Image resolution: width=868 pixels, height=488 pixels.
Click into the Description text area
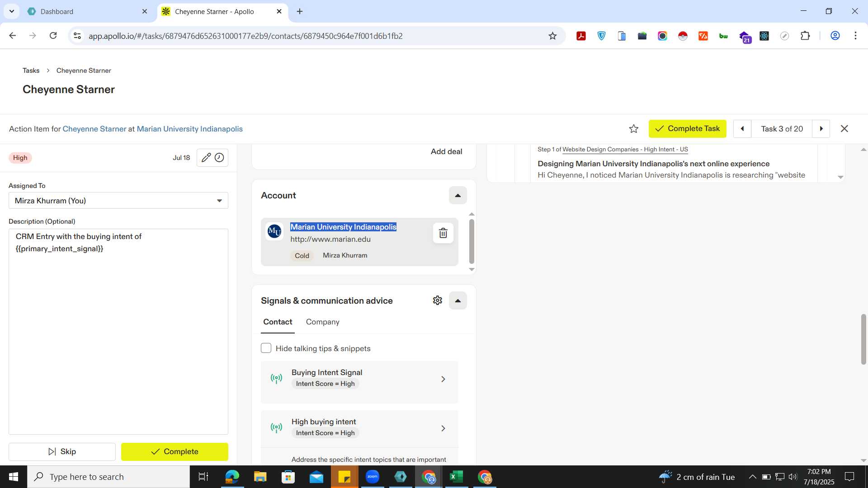118,332
